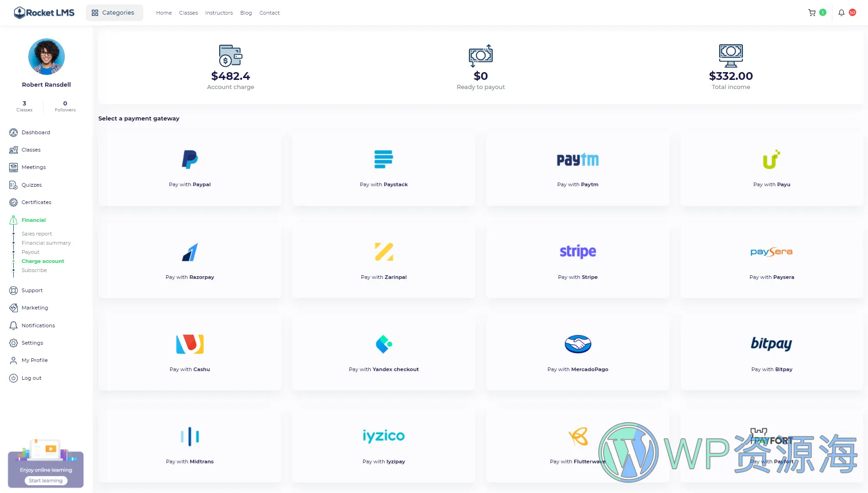Image resolution: width=868 pixels, height=493 pixels.
Task: Open the Blog menu item
Action: 246,13
